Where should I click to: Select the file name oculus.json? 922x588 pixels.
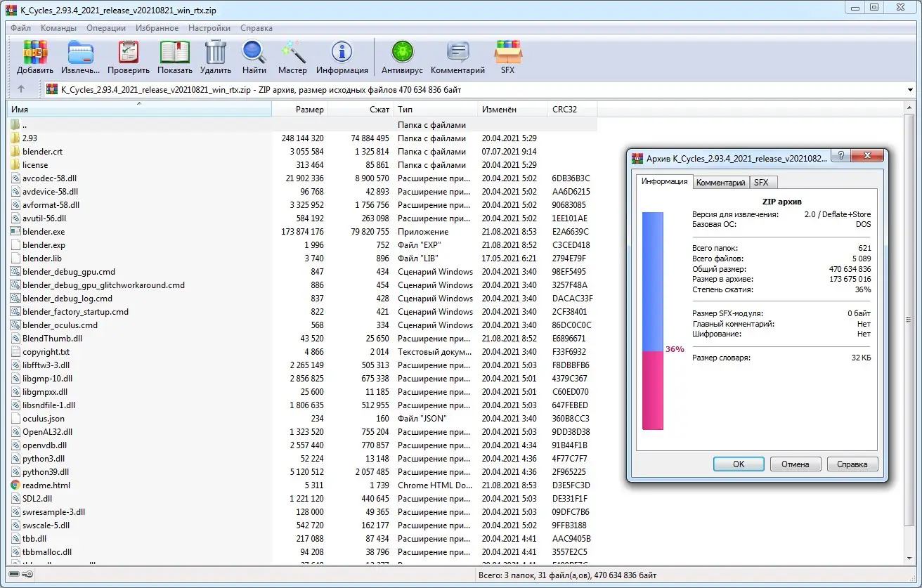[44, 419]
